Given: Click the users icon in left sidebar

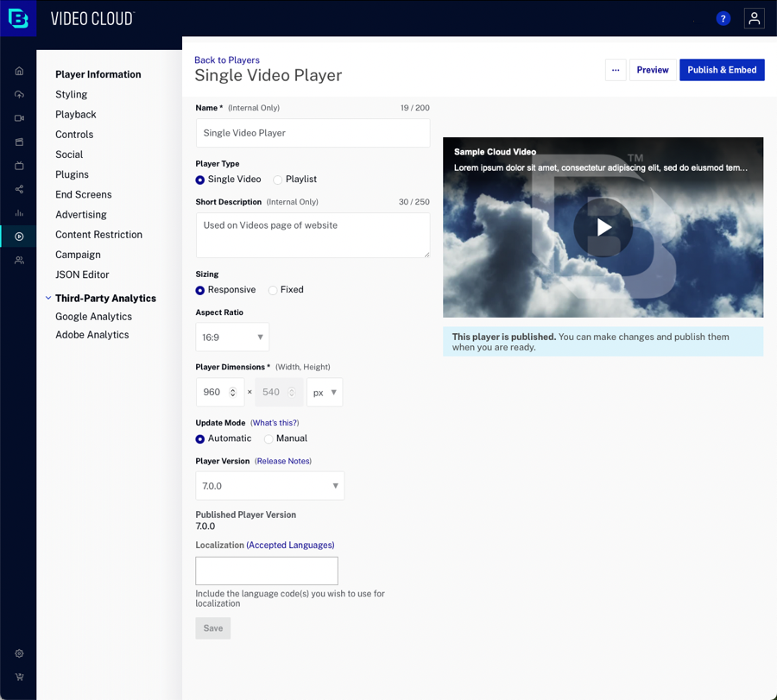Looking at the screenshot, I should (19, 260).
